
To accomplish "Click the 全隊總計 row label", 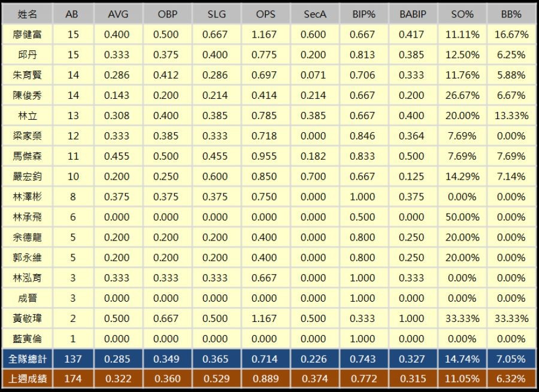I will pos(27,359).
